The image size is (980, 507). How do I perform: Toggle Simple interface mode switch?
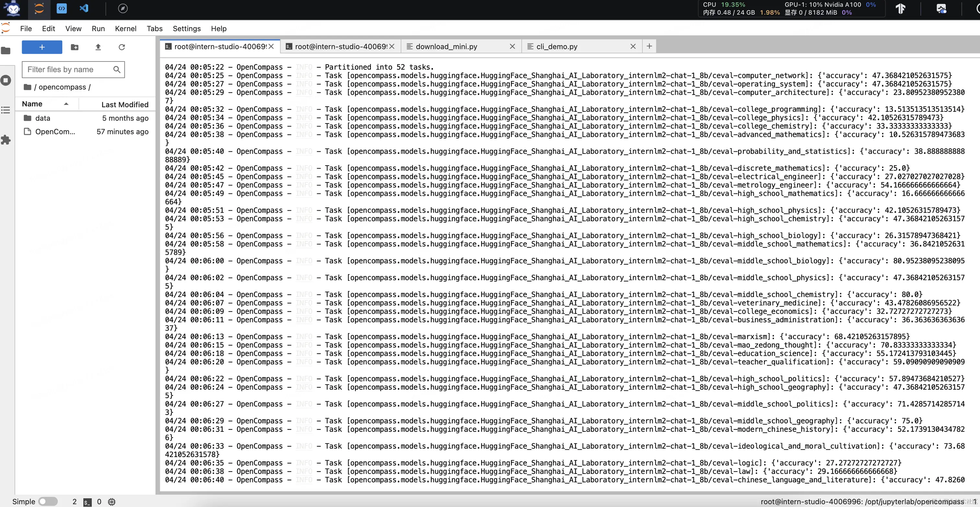click(x=48, y=501)
